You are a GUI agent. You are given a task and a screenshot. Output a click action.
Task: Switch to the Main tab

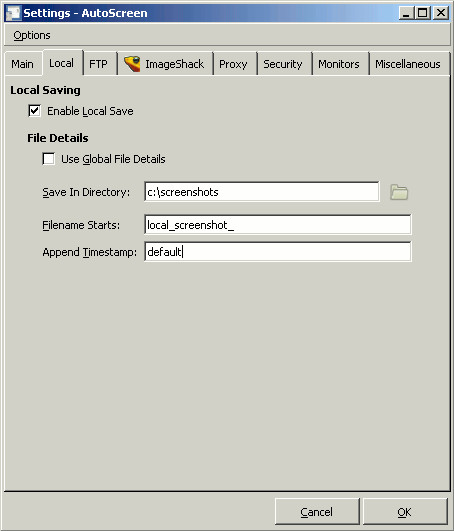tap(22, 64)
